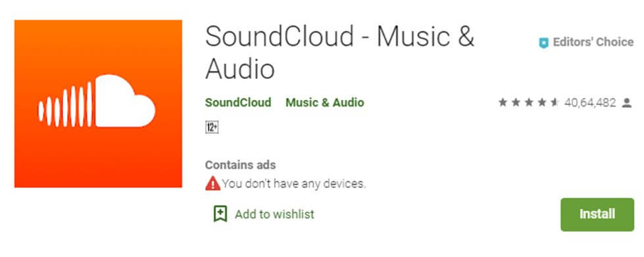
Task: Click the 40,64,482 ratings count
Action: tap(590, 103)
